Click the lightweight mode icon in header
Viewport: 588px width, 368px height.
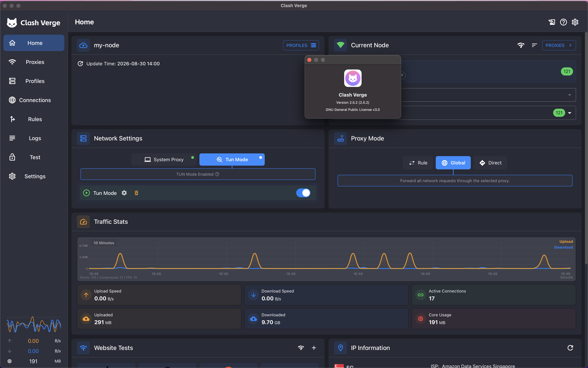point(552,22)
